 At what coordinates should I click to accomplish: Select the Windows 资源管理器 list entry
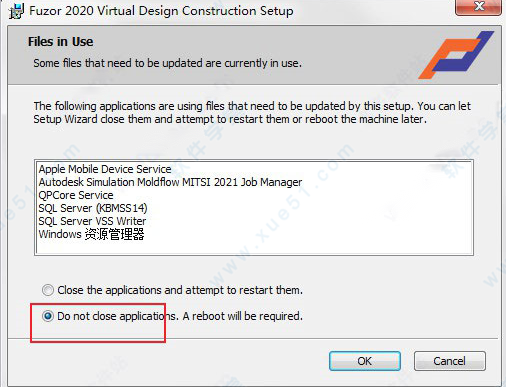pos(91,234)
